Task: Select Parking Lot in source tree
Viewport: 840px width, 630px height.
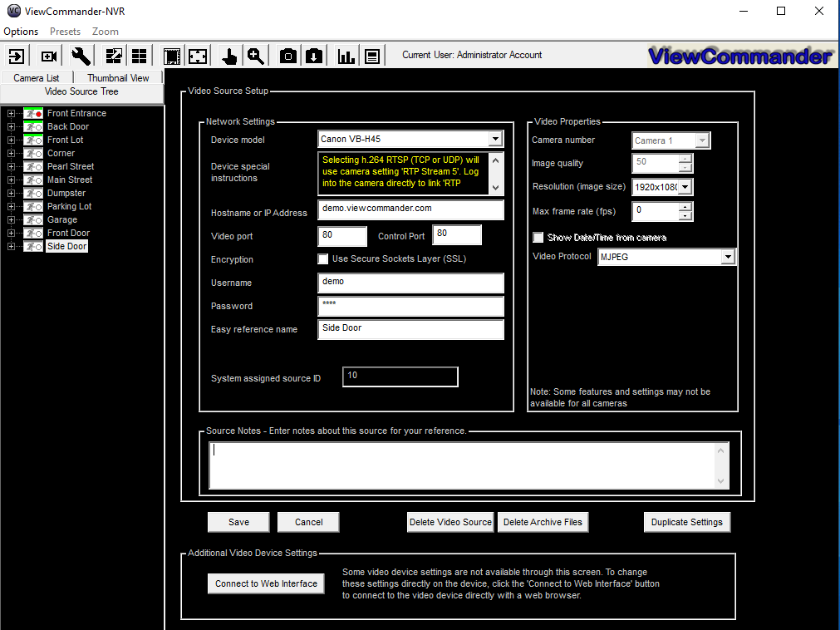Action: coord(69,207)
